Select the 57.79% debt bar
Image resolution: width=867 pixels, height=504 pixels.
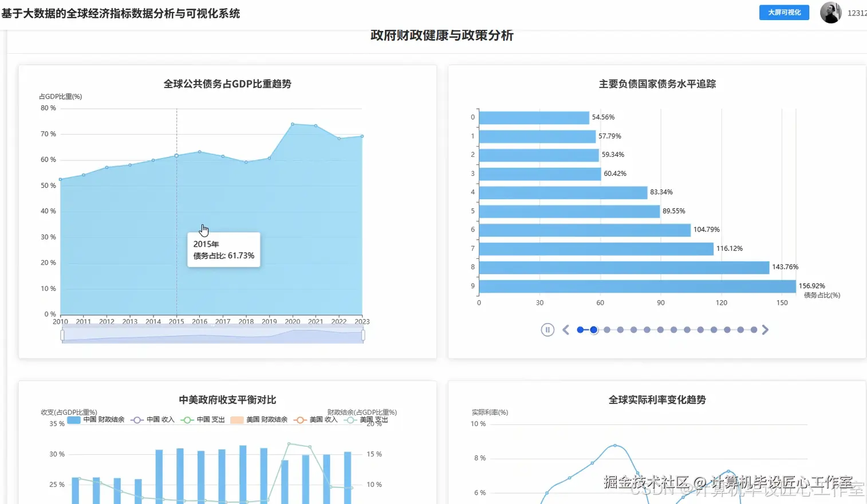pos(537,136)
